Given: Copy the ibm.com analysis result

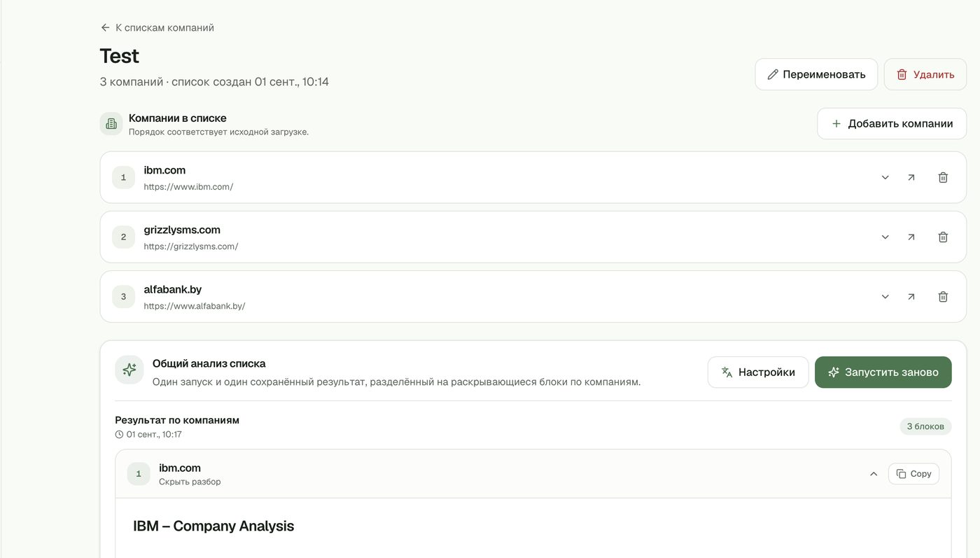Looking at the screenshot, I should pyautogui.click(x=914, y=474).
